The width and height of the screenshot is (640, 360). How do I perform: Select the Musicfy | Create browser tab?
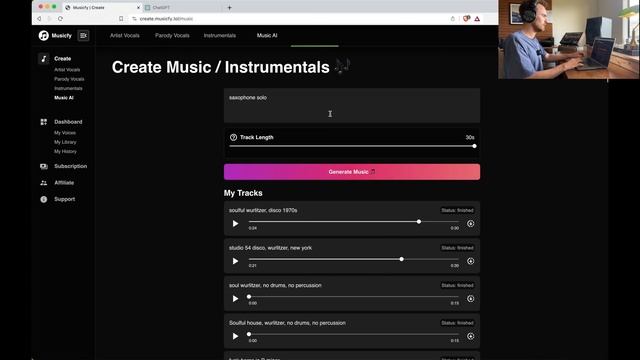(x=102, y=7)
